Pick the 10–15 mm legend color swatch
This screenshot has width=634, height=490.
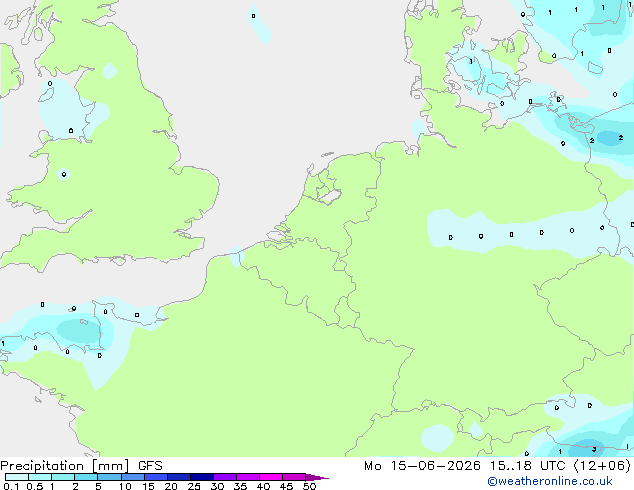click(133, 477)
